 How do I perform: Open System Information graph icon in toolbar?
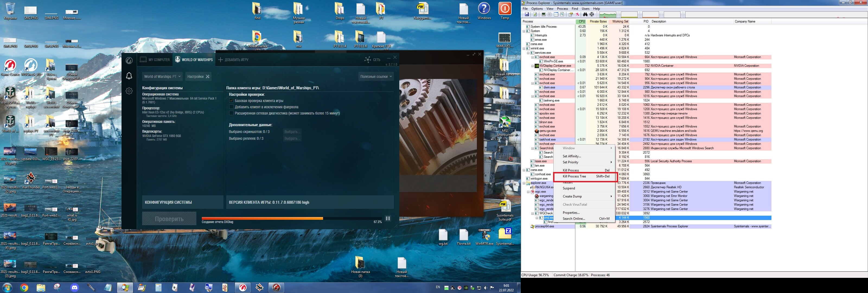tap(543, 14)
